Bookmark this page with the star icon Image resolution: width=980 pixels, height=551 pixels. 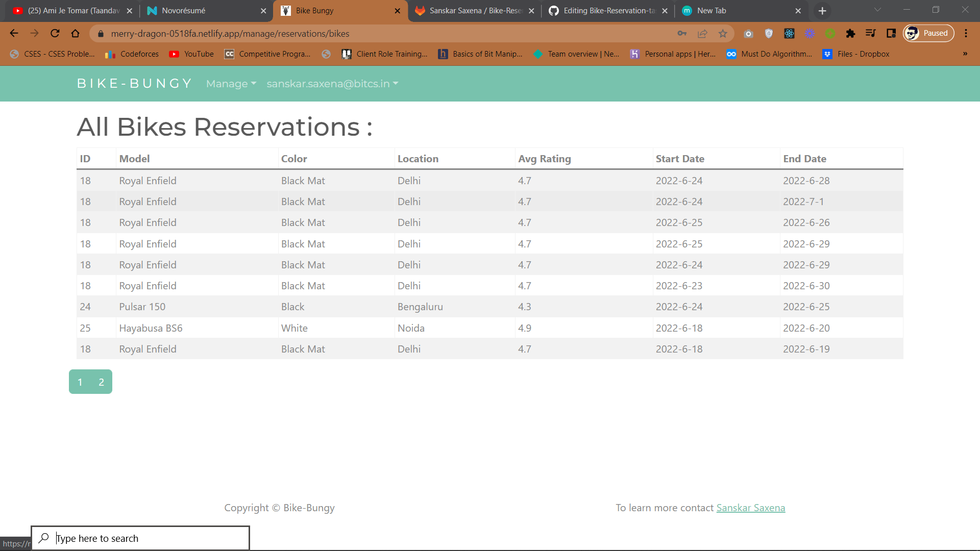[x=723, y=33]
